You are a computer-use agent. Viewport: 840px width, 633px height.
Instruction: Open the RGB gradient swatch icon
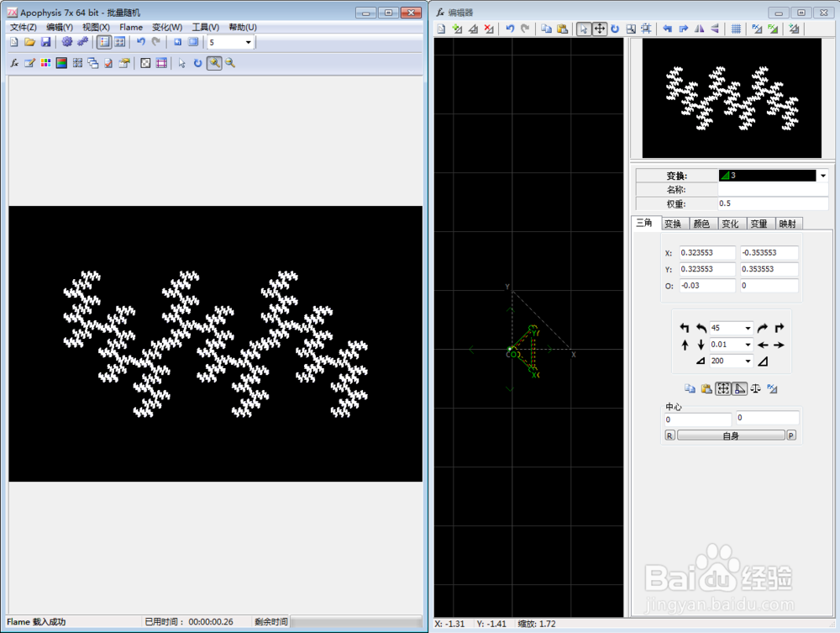tap(61, 63)
